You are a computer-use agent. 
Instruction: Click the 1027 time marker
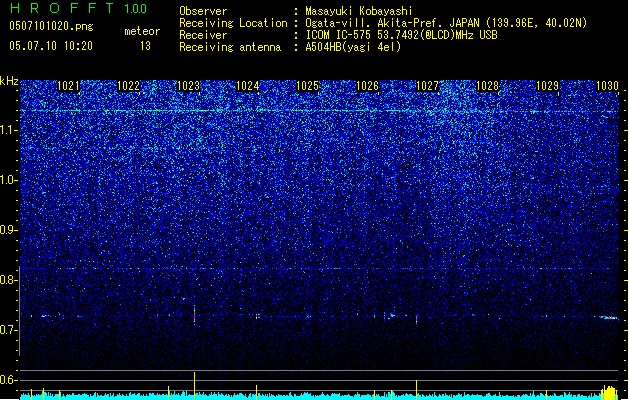pos(428,86)
